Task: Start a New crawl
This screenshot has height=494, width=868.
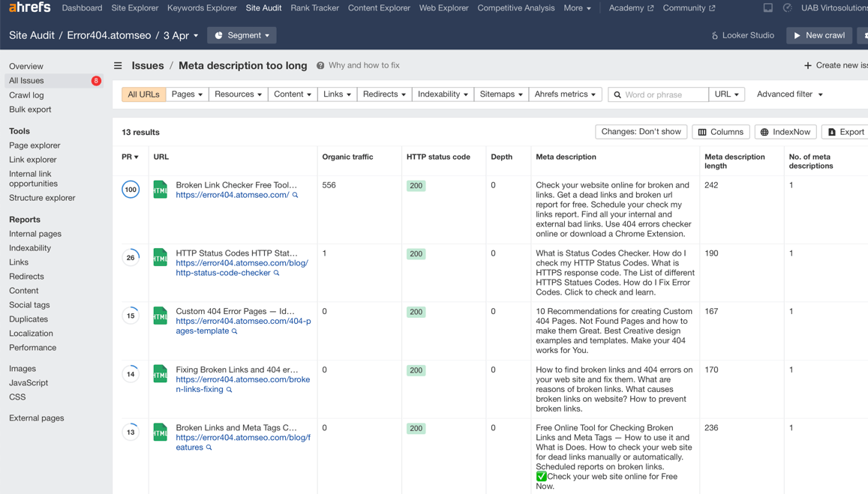Action: 819,35
